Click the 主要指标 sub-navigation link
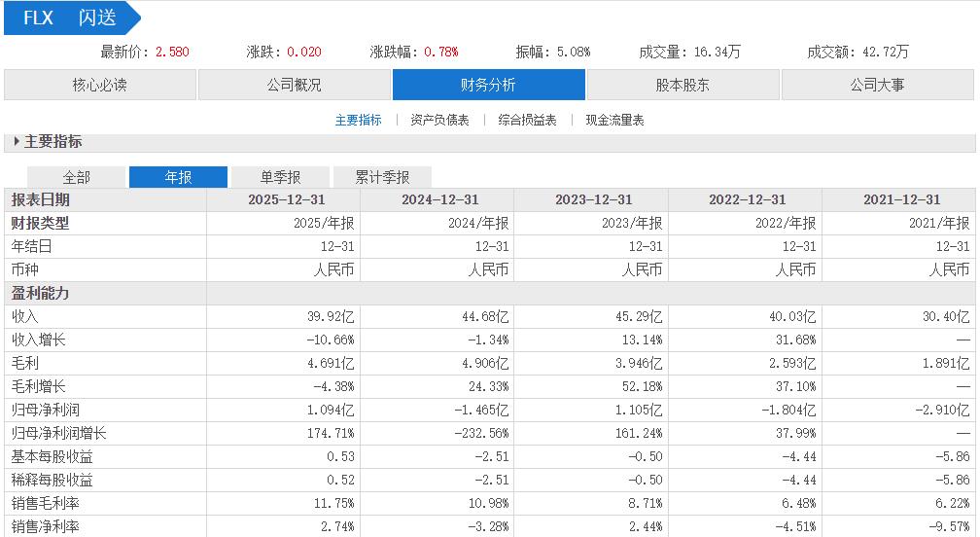The height and width of the screenshot is (537, 980). pyautogui.click(x=359, y=121)
